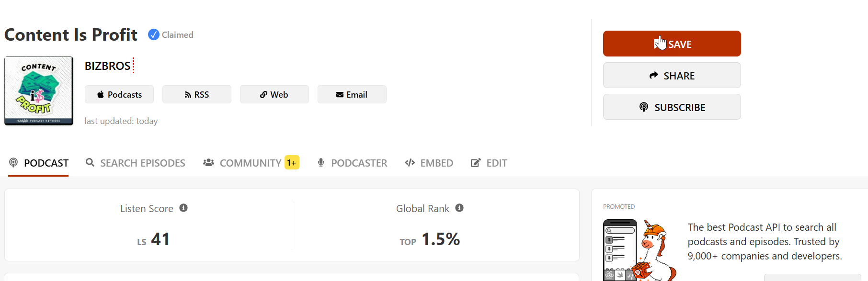Viewport: 868px width, 281px height.
Task: Click the blue Claimed verified checkmark icon
Action: point(153,34)
